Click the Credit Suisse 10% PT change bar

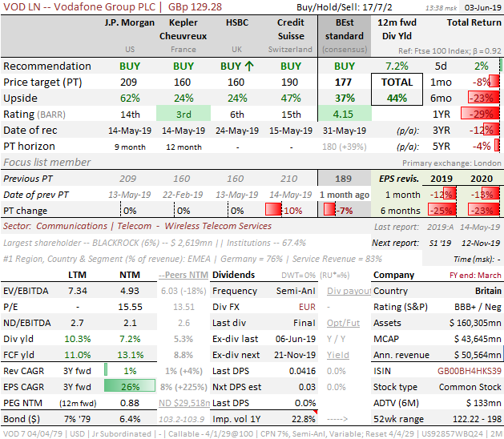pyautogui.click(x=273, y=209)
